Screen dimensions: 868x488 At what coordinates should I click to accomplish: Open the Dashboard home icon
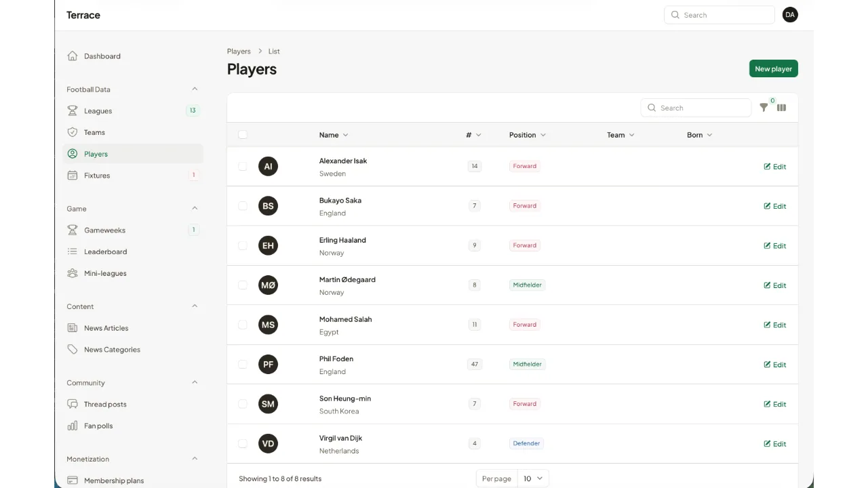[73, 56]
